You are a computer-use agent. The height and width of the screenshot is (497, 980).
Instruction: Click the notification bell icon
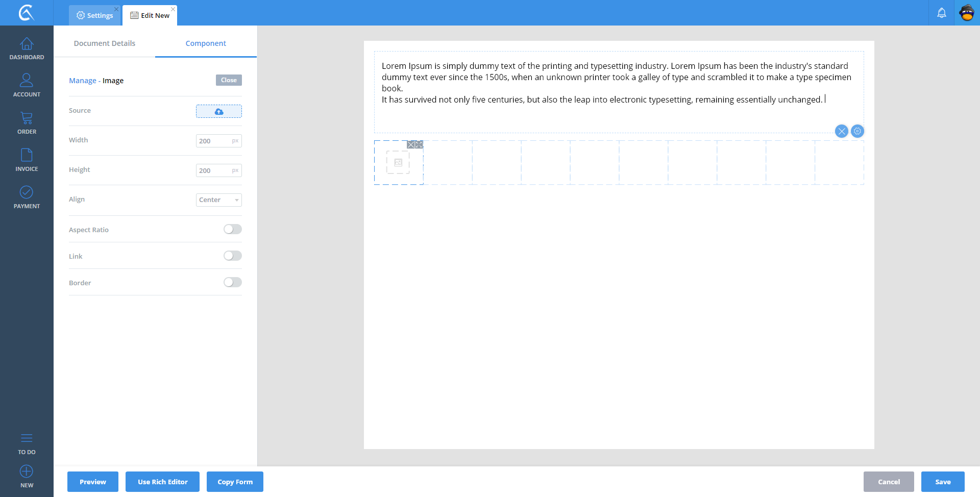[941, 13]
